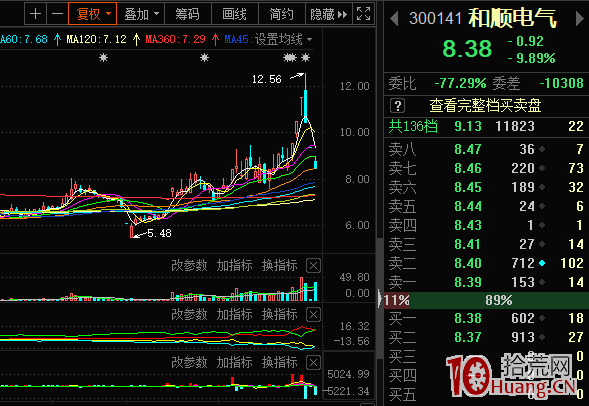589x406 pixels.
Task: Select 卖二 row price 8.40
Action: tap(468, 263)
